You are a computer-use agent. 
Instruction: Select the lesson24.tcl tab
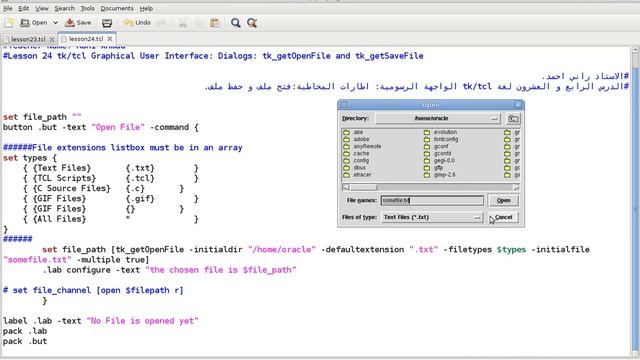(x=86, y=39)
